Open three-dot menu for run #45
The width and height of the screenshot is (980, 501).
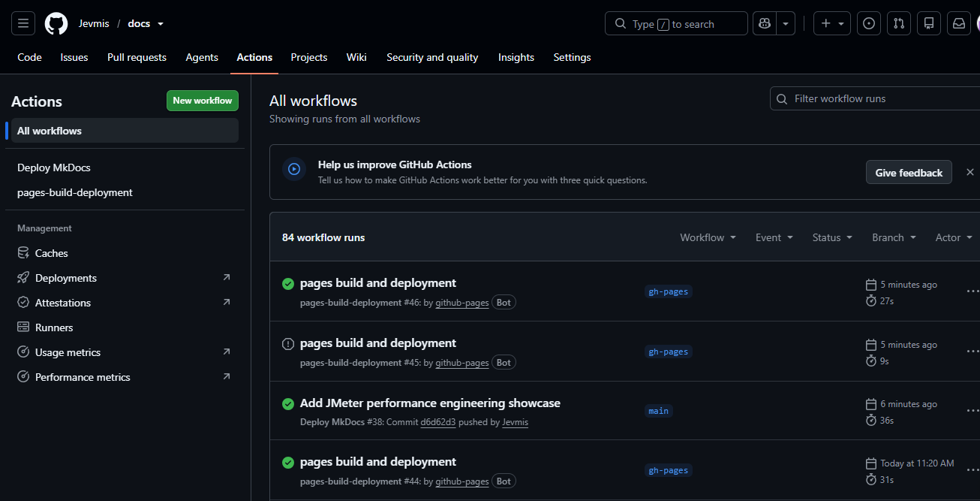coord(972,352)
